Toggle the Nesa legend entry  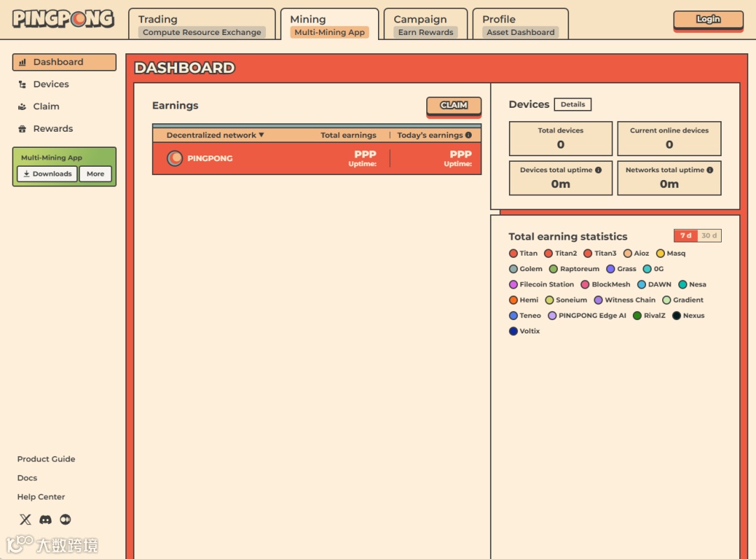pos(692,284)
